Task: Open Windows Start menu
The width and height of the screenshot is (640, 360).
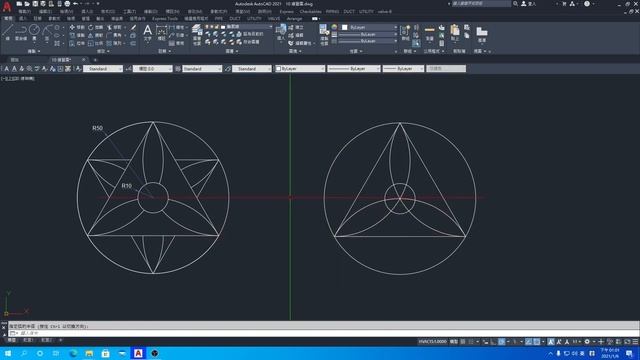Action: (8, 353)
